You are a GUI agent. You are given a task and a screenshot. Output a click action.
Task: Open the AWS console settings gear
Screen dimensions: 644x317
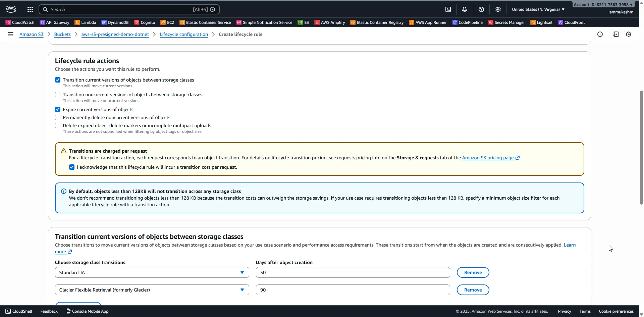[x=498, y=9]
